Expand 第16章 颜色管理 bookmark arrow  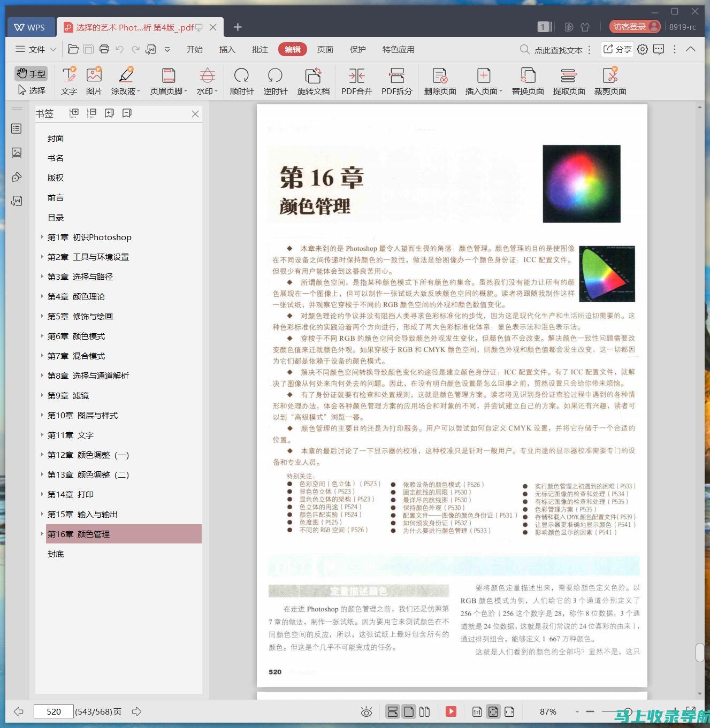tap(42, 534)
